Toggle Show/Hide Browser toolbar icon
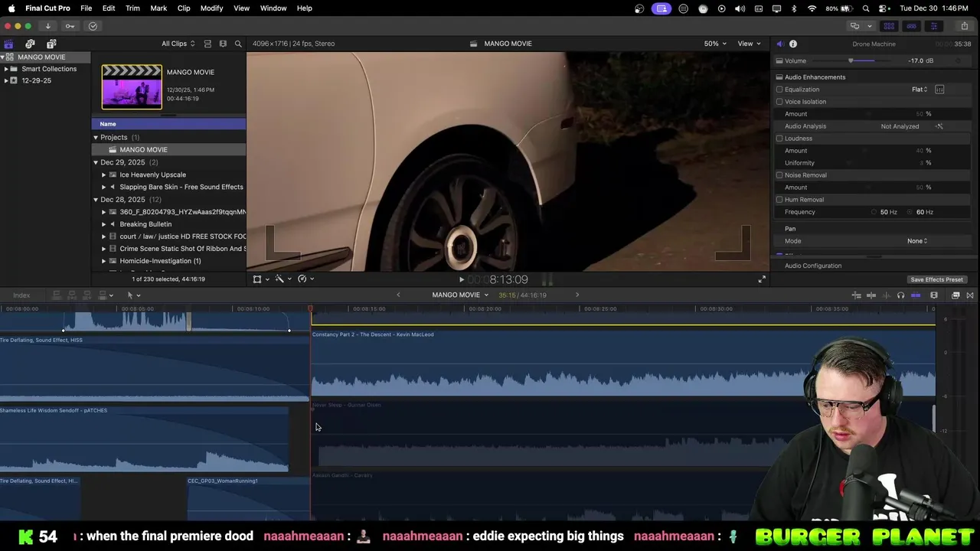The image size is (980, 551). pyautogui.click(x=889, y=26)
